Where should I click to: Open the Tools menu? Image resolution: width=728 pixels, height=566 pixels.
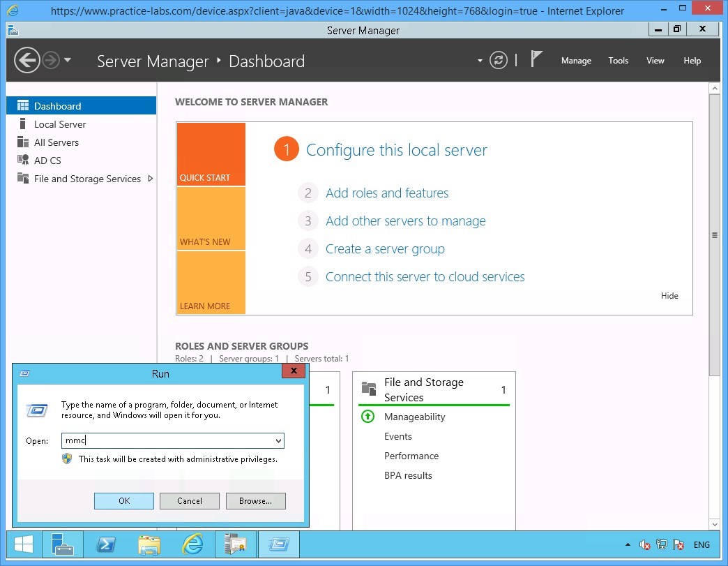tap(618, 61)
